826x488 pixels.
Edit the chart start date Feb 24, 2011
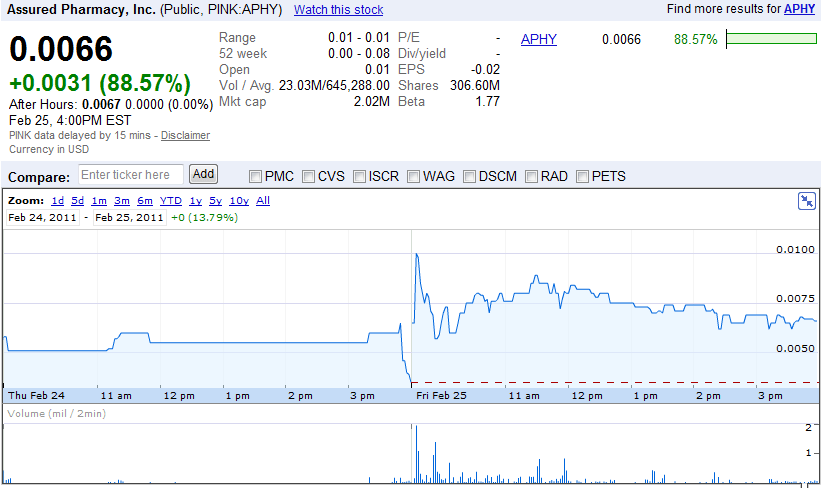[x=43, y=217]
